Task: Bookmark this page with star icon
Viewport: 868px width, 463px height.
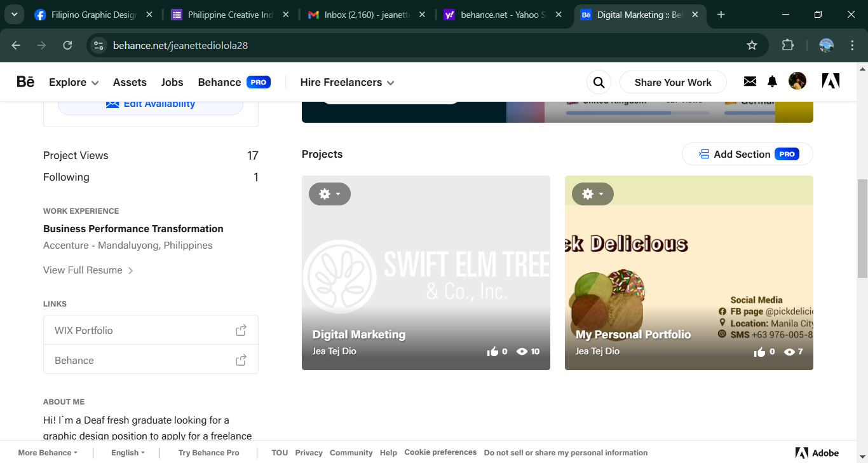Action: (x=752, y=45)
